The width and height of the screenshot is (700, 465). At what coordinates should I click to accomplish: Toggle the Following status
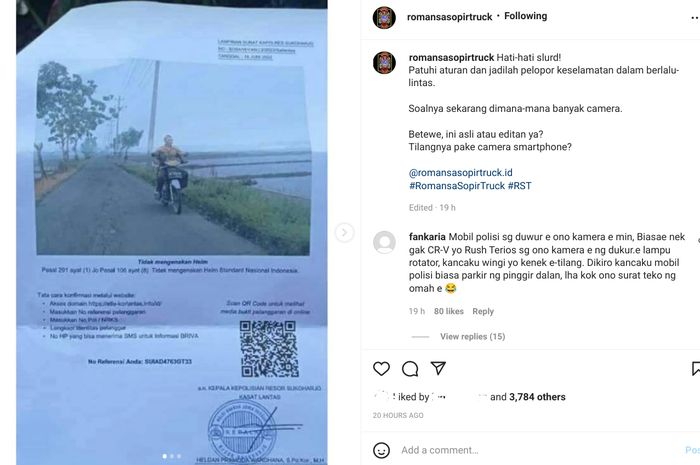click(x=525, y=16)
